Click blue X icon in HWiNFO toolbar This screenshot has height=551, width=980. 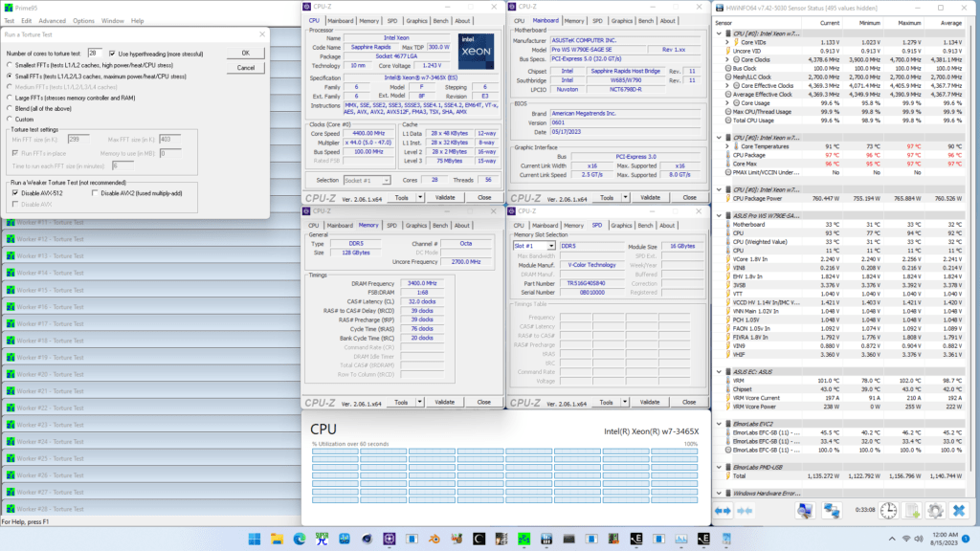click(959, 511)
